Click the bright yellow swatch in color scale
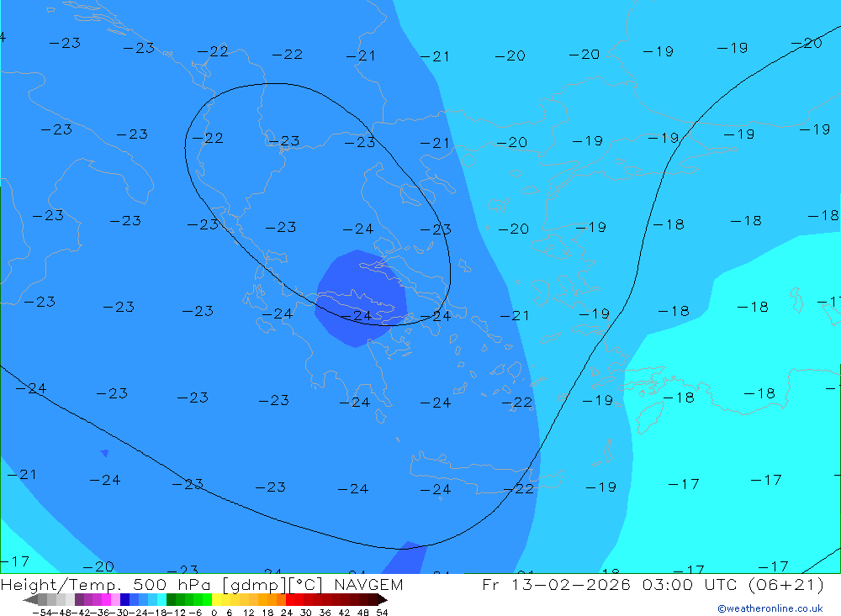Screen dimensions: 841x616 click(x=217, y=599)
